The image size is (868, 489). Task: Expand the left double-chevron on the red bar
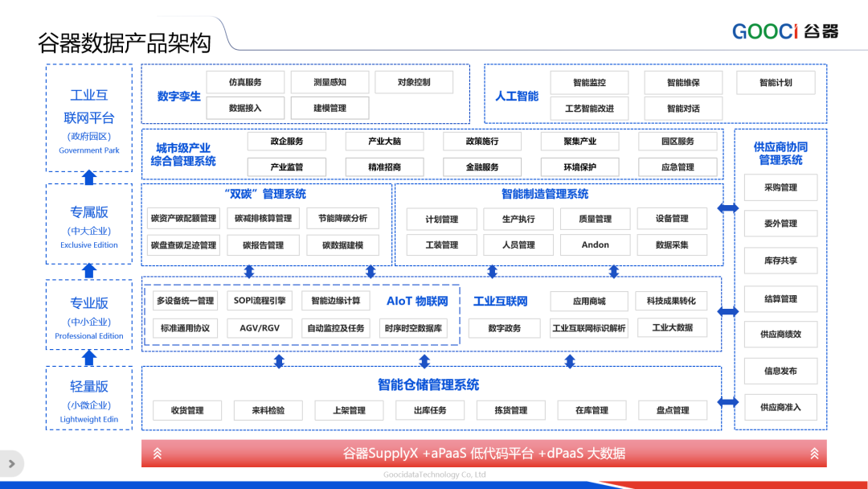[158, 453]
